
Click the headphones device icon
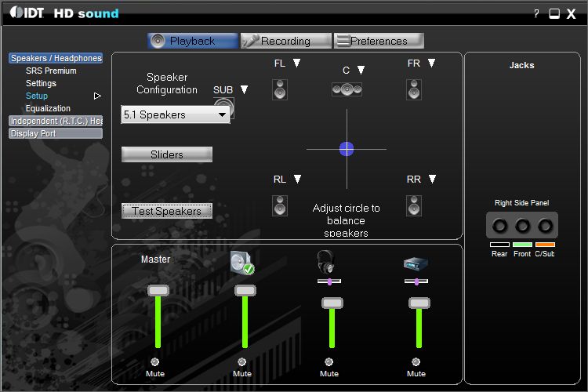coord(325,262)
